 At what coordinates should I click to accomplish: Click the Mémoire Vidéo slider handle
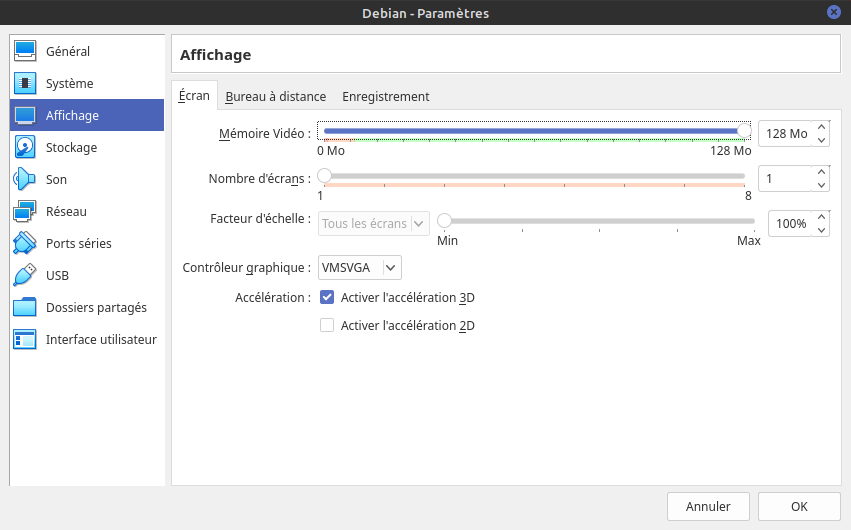pyautogui.click(x=744, y=131)
